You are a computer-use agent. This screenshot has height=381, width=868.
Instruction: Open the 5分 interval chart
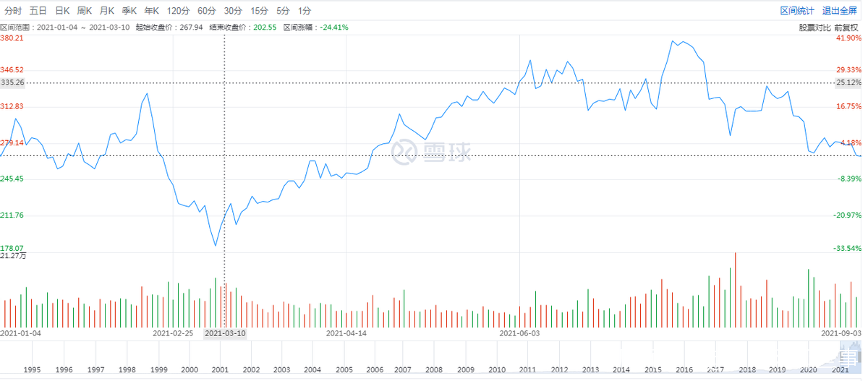[283, 11]
